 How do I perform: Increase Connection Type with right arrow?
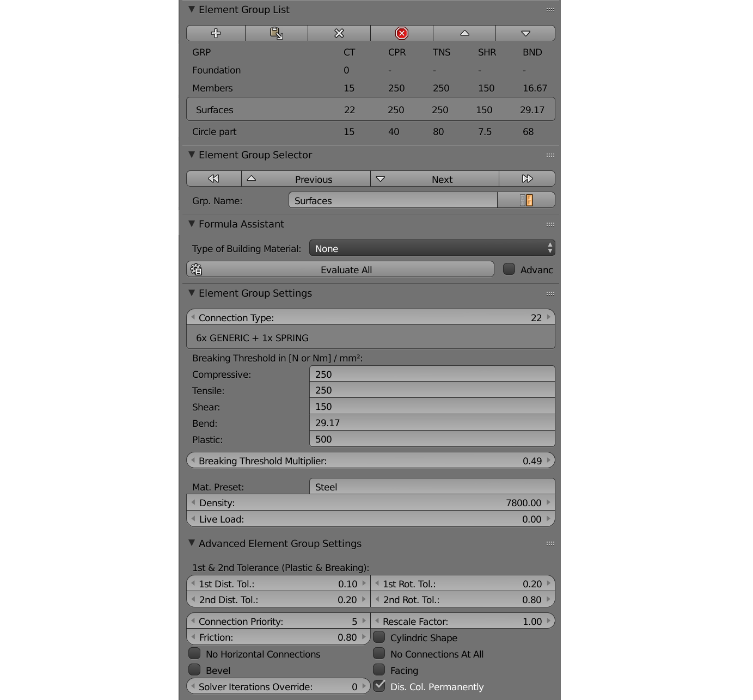[548, 317]
